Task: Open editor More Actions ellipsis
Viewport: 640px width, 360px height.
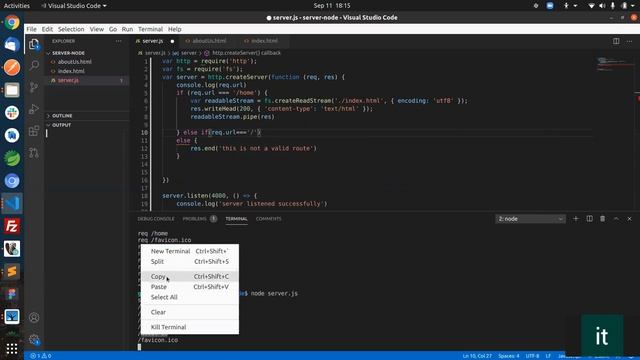Action: 629,41
